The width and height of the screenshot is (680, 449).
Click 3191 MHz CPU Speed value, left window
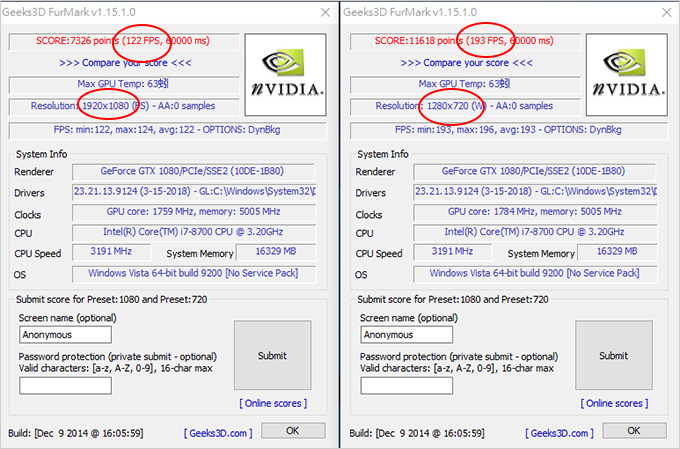point(111,252)
